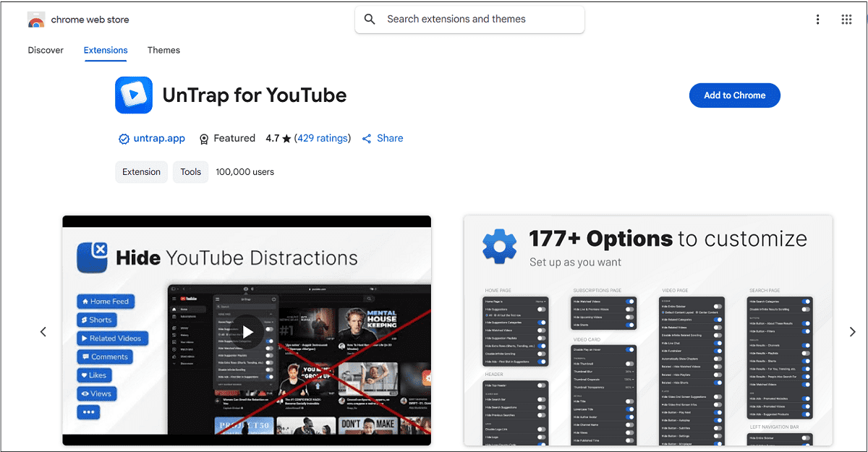Image resolution: width=868 pixels, height=452 pixels.
Task: Click the Extension category chip
Action: 141,172
